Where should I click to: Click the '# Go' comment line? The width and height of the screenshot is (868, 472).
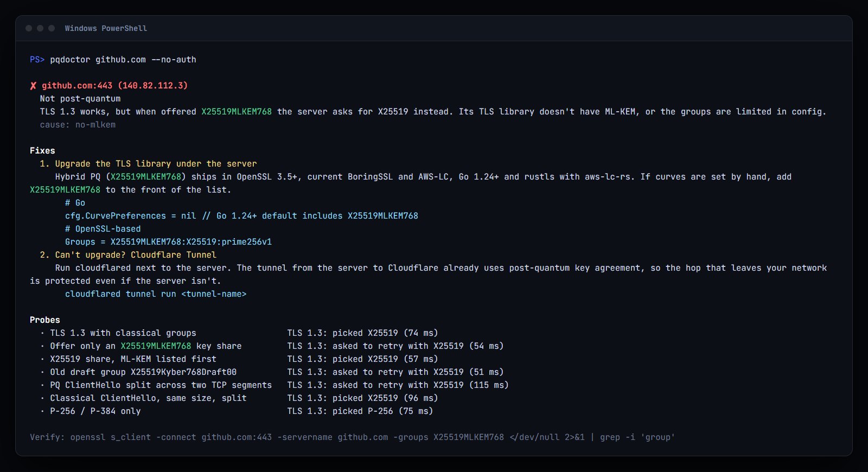75,203
